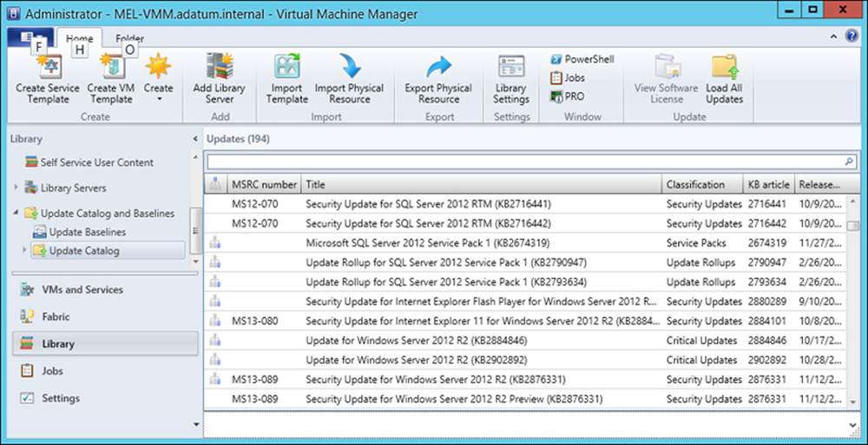Image resolution: width=868 pixels, height=445 pixels.
Task: Select Update Rollup KB2790947 row
Action: click(x=525, y=262)
